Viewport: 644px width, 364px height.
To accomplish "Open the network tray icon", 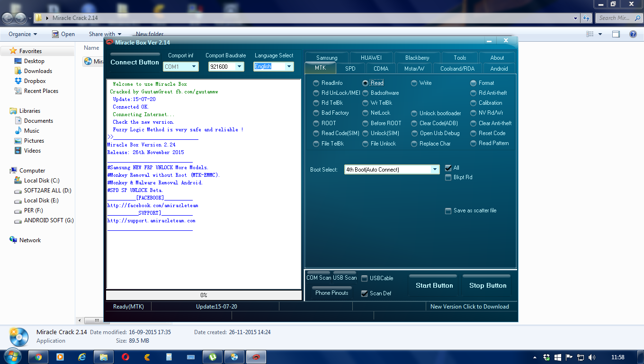I will pyautogui.click(x=580, y=357).
